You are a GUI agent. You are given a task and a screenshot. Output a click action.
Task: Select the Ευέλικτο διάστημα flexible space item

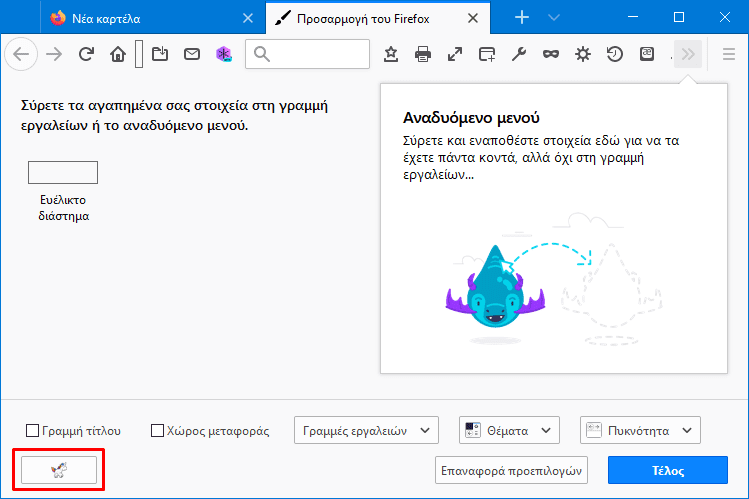point(63,192)
